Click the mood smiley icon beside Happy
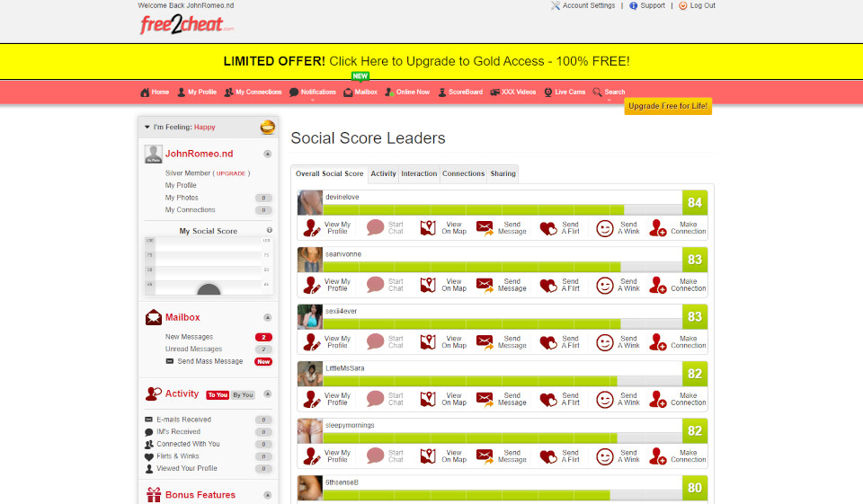Image resolution: width=863 pixels, height=504 pixels. [267, 128]
